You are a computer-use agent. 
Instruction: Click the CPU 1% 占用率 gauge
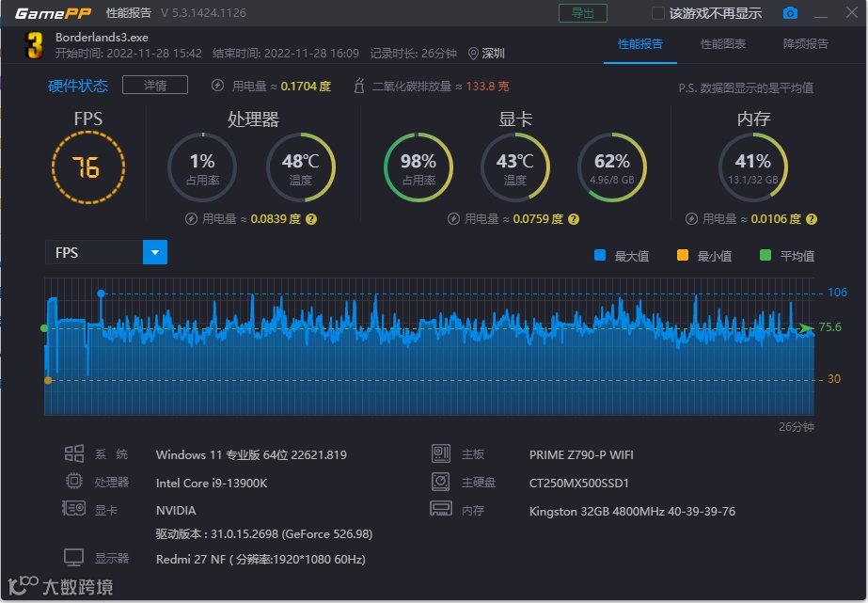[x=202, y=167]
